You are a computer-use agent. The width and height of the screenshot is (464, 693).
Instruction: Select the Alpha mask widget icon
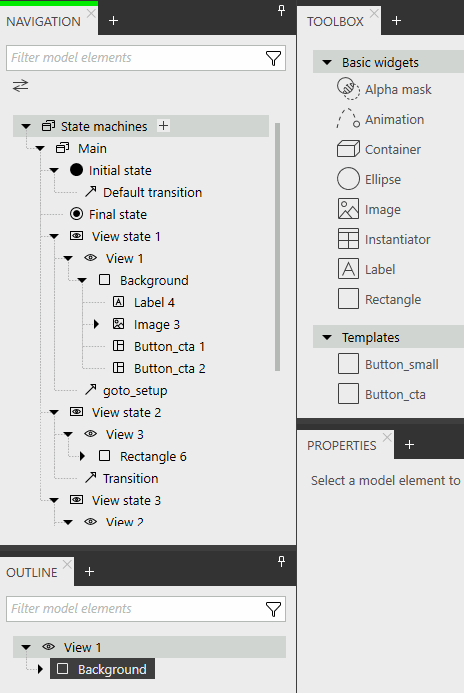[x=348, y=89]
